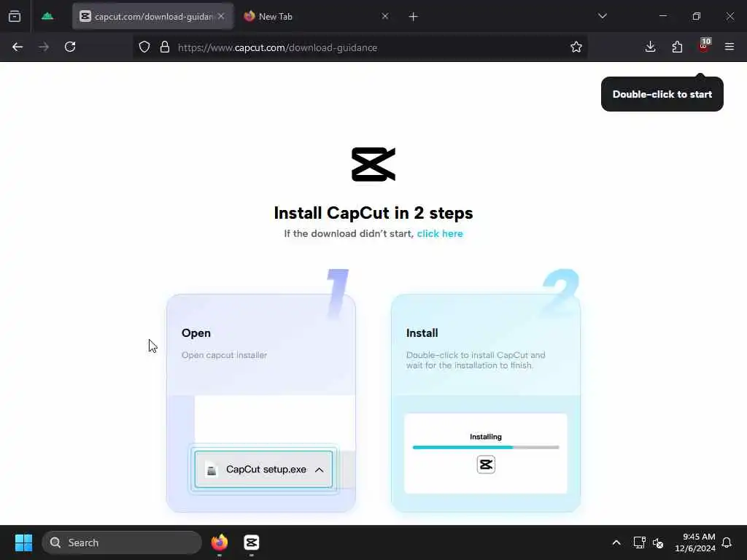
Task: Select the pinned green tab
Action: [x=47, y=16]
